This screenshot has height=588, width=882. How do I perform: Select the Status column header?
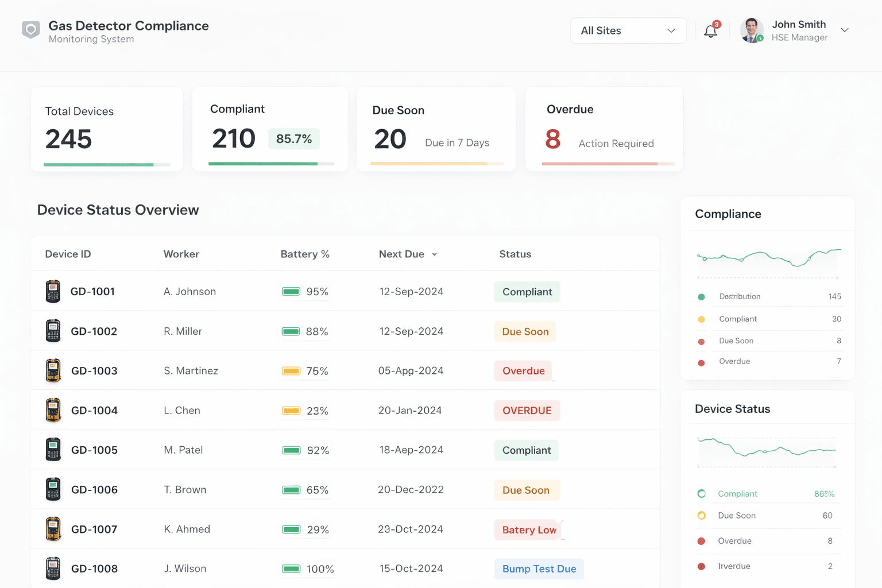coord(514,254)
